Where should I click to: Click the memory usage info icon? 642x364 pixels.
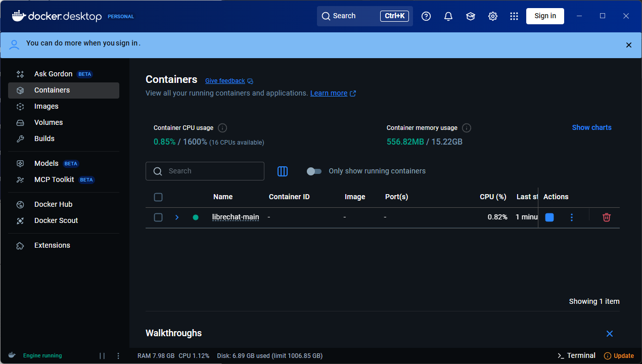coord(467,128)
